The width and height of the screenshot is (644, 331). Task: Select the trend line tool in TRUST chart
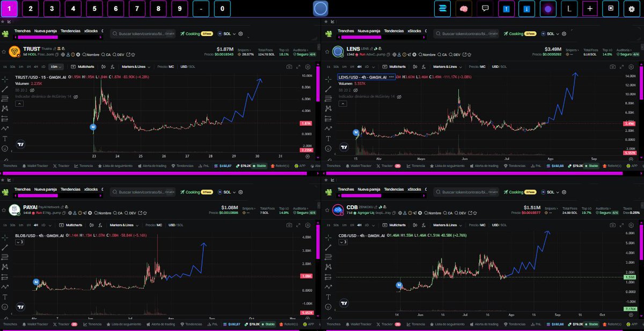pos(5,89)
